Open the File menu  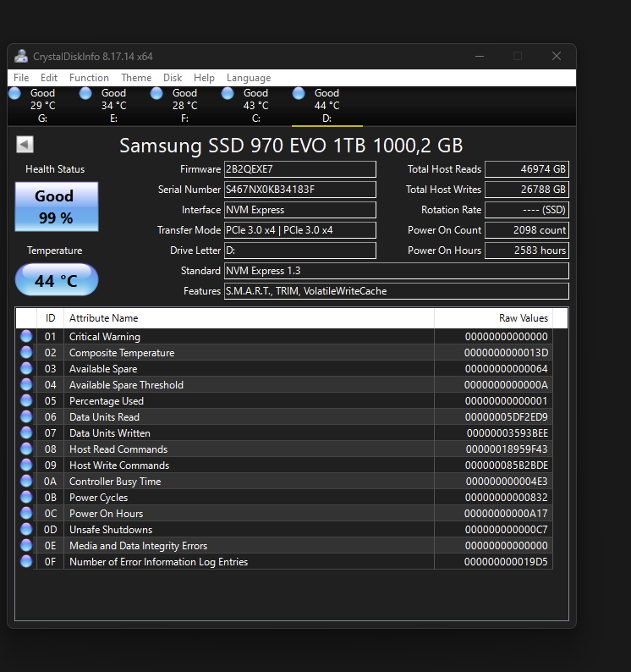coord(21,78)
